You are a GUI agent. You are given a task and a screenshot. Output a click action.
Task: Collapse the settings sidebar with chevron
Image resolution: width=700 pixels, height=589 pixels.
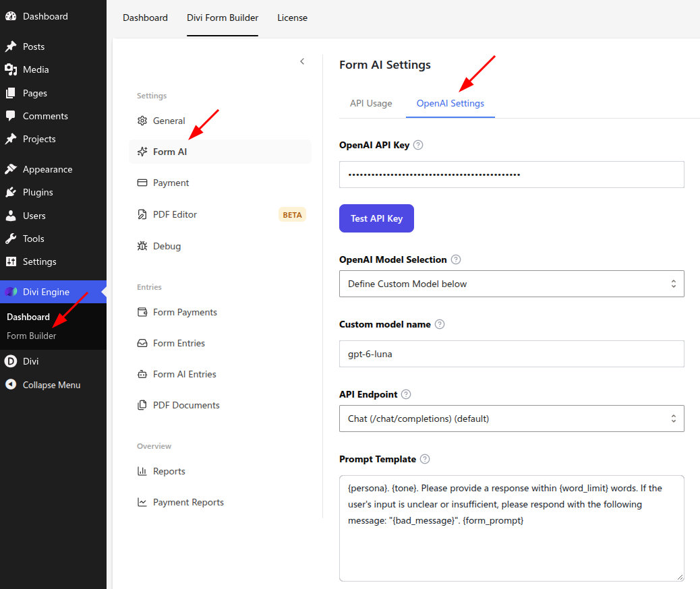[x=302, y=61]
